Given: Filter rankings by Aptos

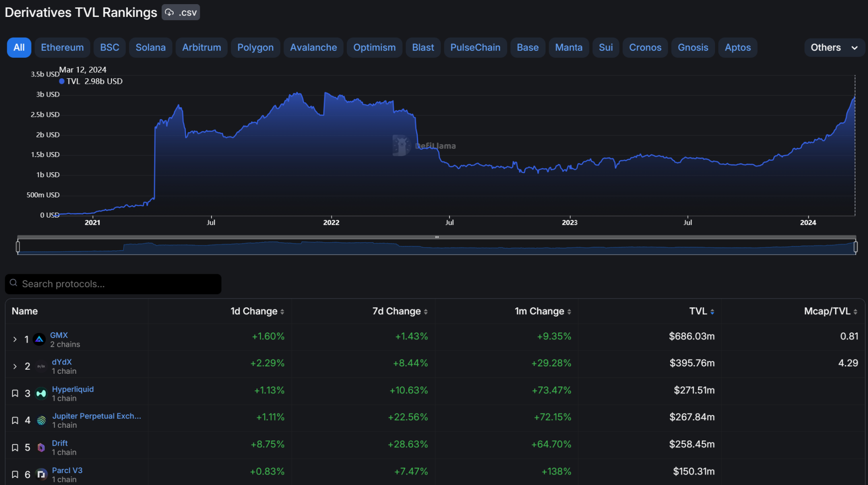Looking at the screenshot, I should pyautogui.click(x=738, y=48).
